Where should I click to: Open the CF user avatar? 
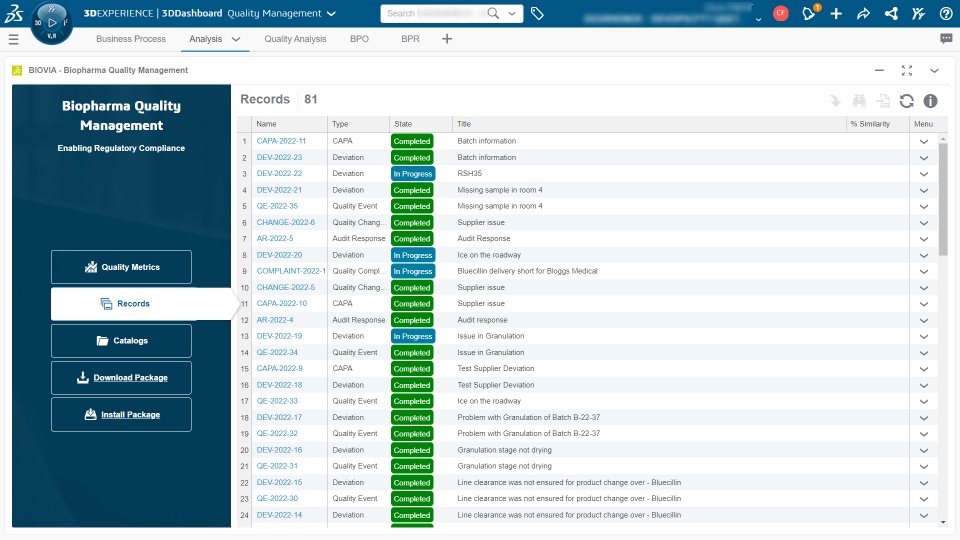781,13
